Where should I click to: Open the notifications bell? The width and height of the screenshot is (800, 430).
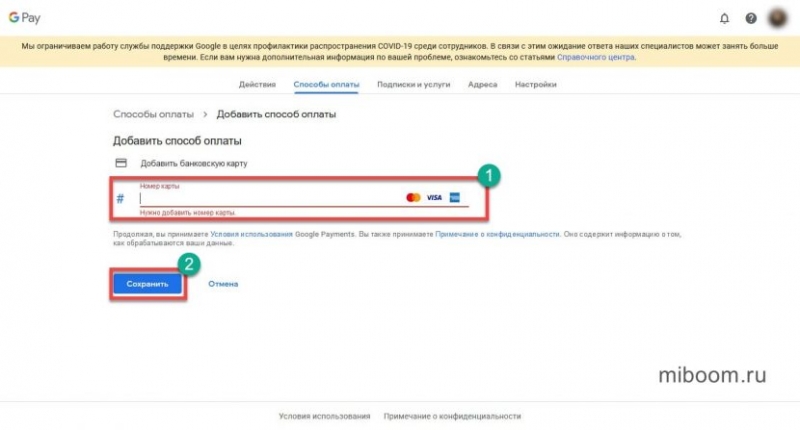point(724,18)
